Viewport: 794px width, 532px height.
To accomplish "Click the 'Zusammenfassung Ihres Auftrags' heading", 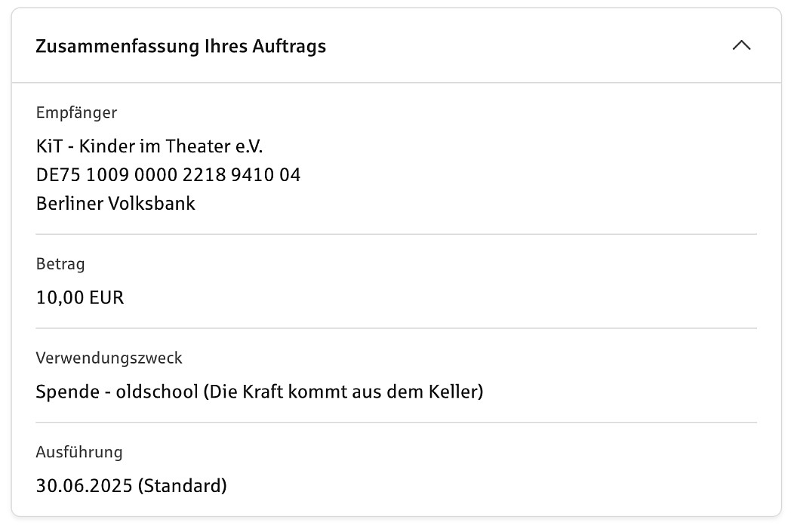I will (180, 46).
